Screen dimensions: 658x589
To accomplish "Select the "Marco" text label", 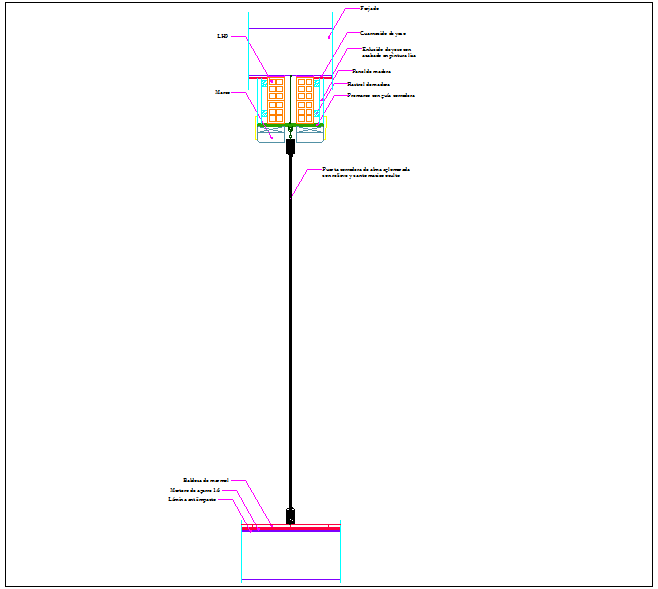I will (x=222, y=92).
